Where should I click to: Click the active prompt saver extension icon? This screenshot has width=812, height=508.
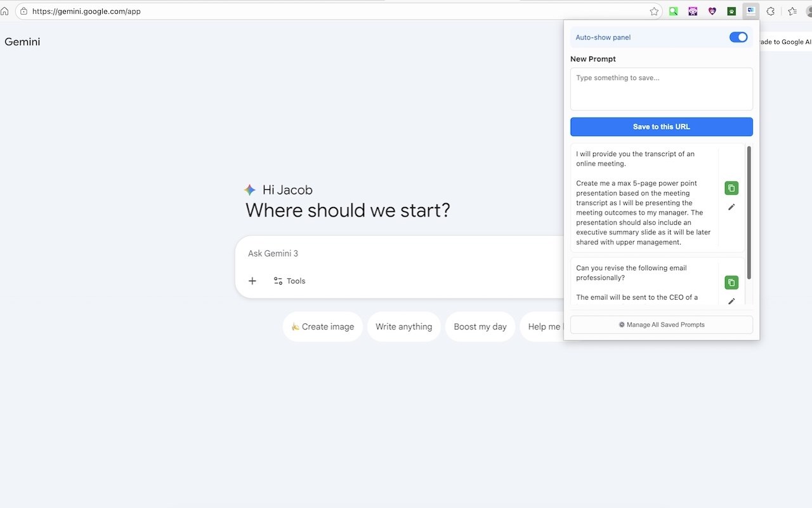pos(751,11)
